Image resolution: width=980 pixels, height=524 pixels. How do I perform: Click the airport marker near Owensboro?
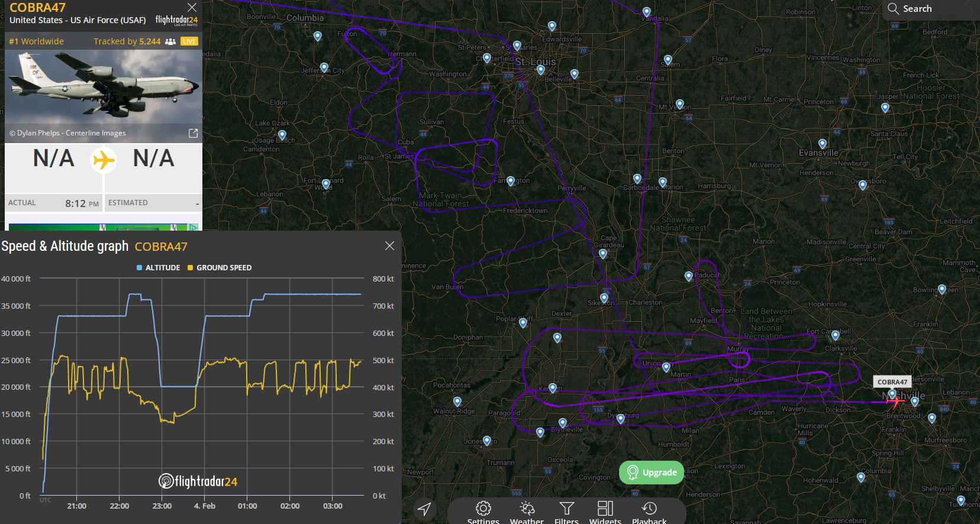point(863,185)
